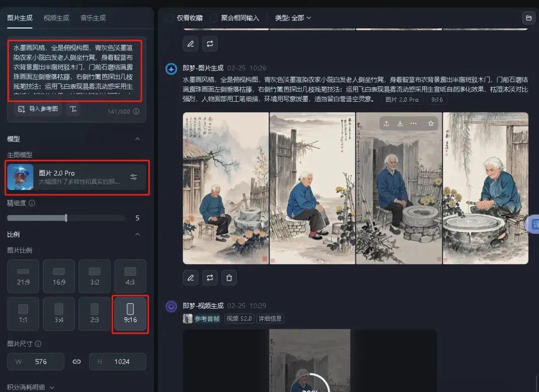
Task: Open the first generated painting thumbnail
Action: pyautogui.click(x=226, y=189)
